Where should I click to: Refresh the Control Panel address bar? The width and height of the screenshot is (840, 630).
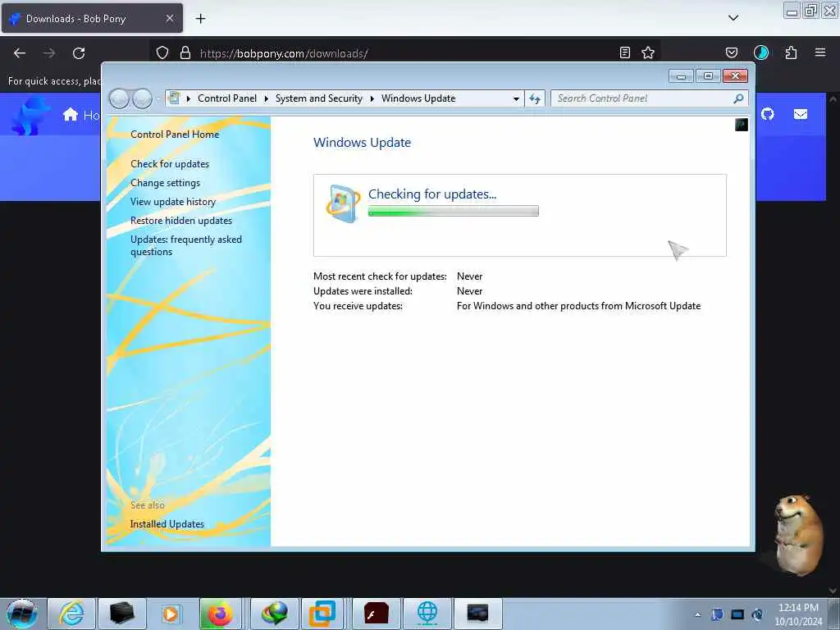click(x=535, y=98)
